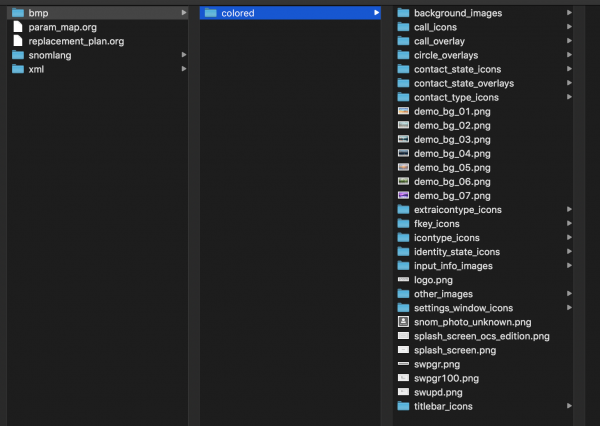This screenshot has height=426, width=600.
Task: Open the thumbnail for demo_bg_01.png
Action: (x=404, y=112)
